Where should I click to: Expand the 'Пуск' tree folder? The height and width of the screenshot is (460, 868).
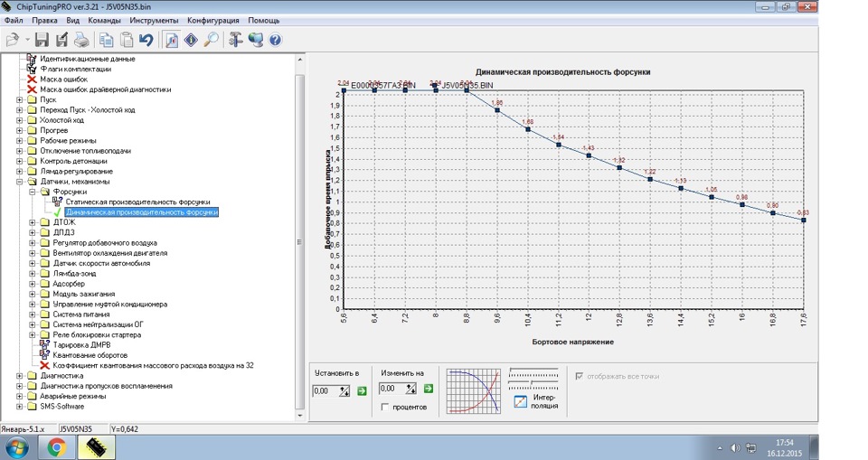point(20,99)
